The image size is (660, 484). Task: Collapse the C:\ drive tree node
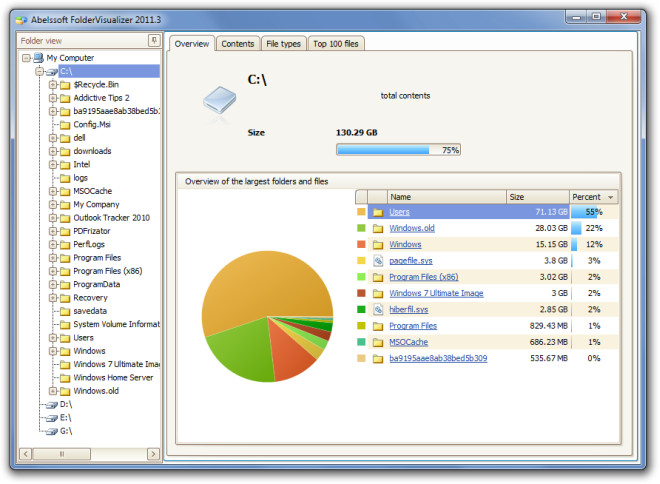(x=40, y=71)
